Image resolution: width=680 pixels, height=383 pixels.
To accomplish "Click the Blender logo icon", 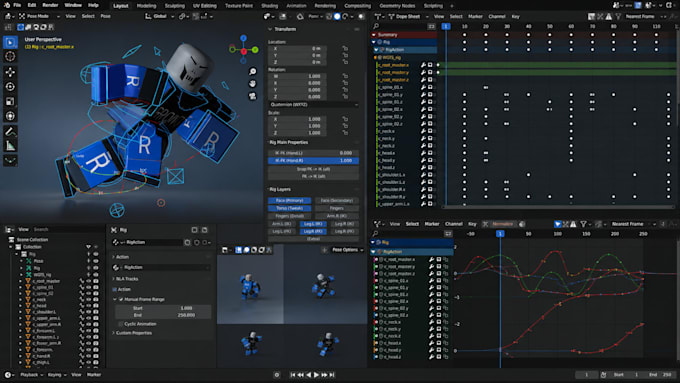I will (x=7, y=5).
